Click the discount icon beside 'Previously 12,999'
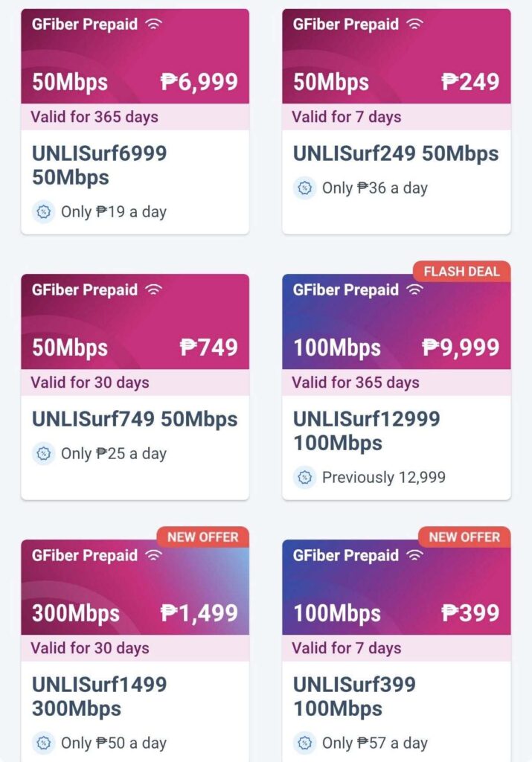532x762 pixels. [x=304, y=478]
